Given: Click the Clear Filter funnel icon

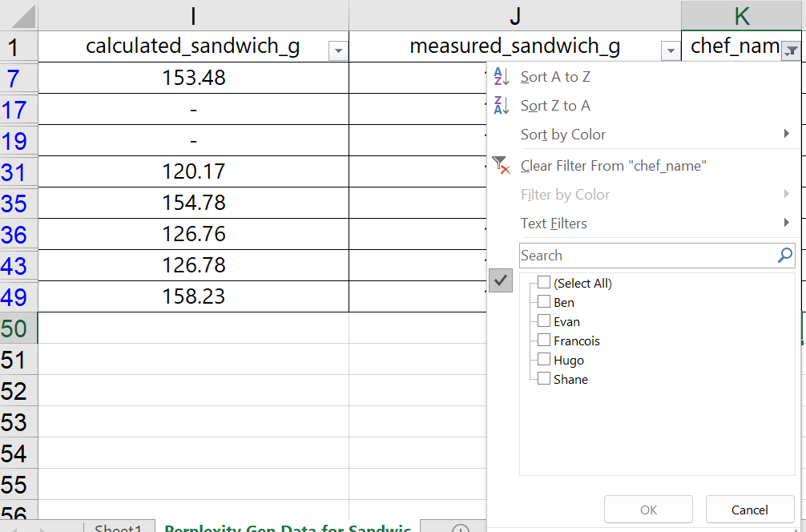Looking at the screenshot, I should (x=502, y=166).
